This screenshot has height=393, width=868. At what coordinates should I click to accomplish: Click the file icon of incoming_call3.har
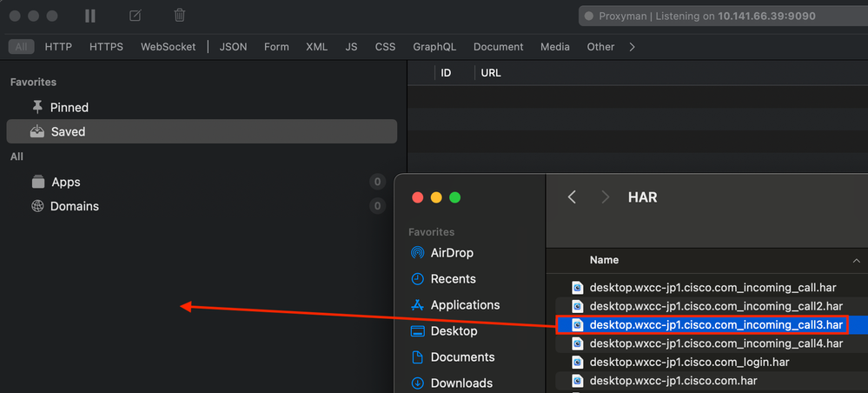tap(578, 325)
